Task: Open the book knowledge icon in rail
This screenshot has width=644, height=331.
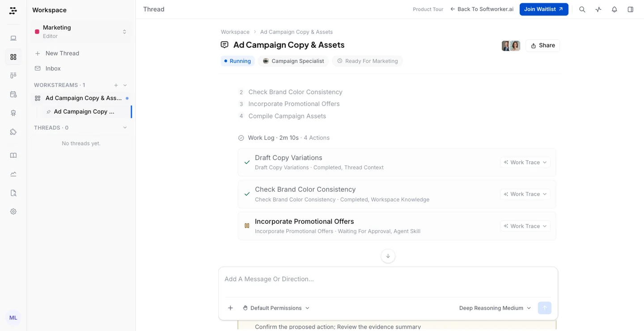Action: point(13,155)
